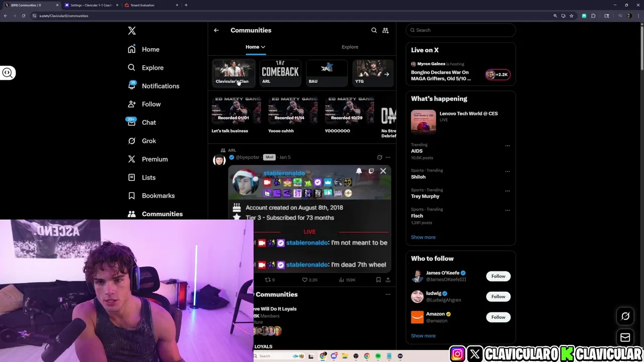Expand the Home tab dropdown
Viewport: 644px width, 362px height.
point(263,47)
